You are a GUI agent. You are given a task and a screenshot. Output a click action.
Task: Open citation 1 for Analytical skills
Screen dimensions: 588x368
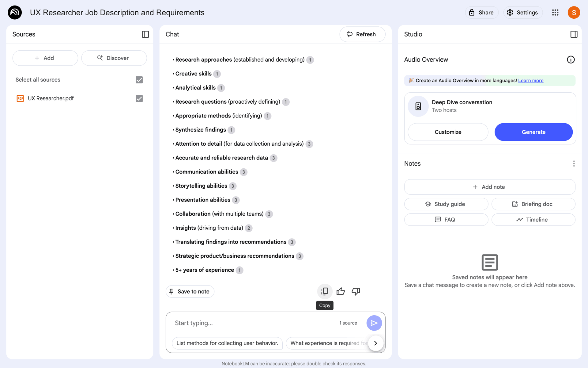(221, 88)
